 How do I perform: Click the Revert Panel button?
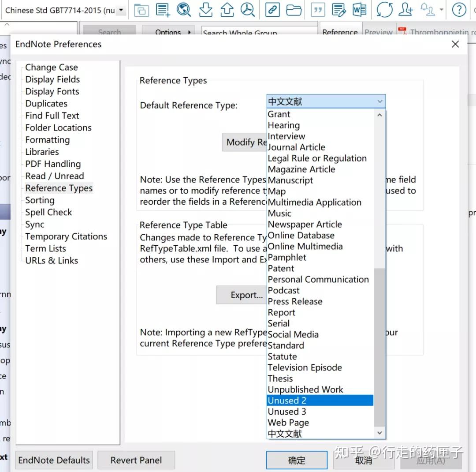tap(136, 460)
